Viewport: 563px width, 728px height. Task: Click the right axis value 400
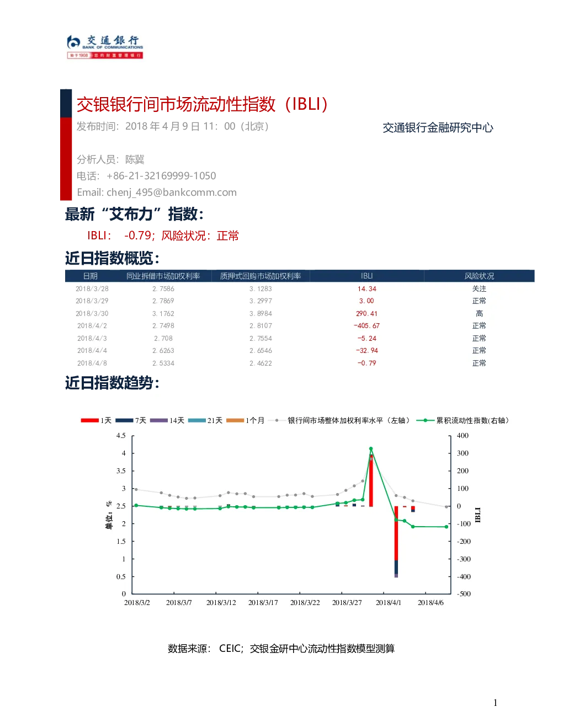click(463, 436)
